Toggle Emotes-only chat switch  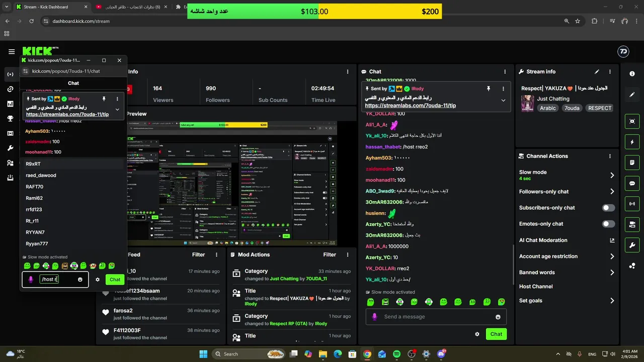click(609, 224)
